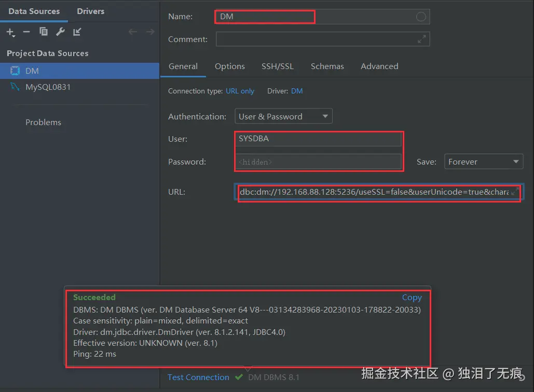Click green checkmark beside Test Connection
The image size is (534, 392).
(239, 377)
